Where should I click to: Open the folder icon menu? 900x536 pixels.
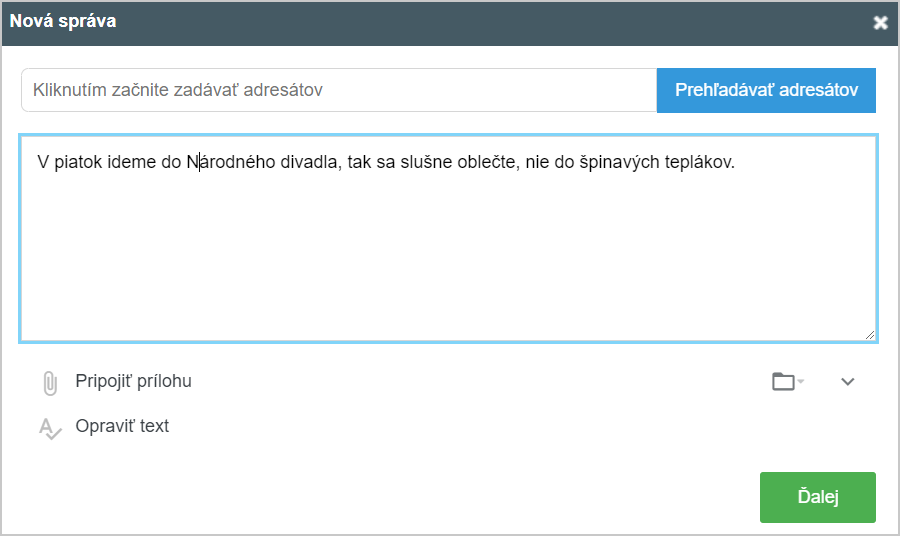pos(783,381)
